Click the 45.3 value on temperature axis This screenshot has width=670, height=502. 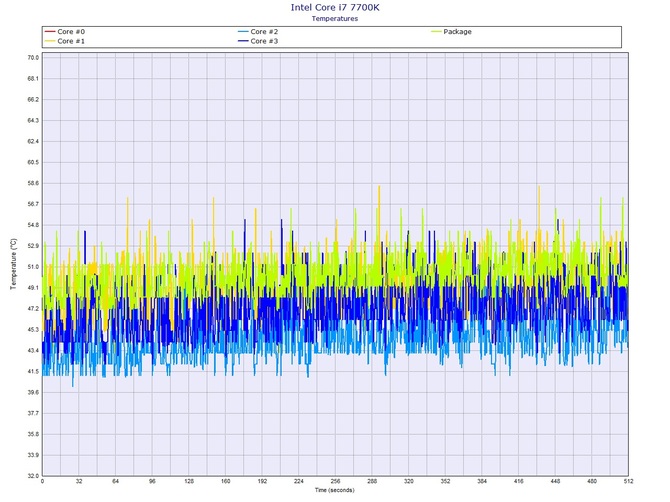pyautogui.click(x=33, y=330)
